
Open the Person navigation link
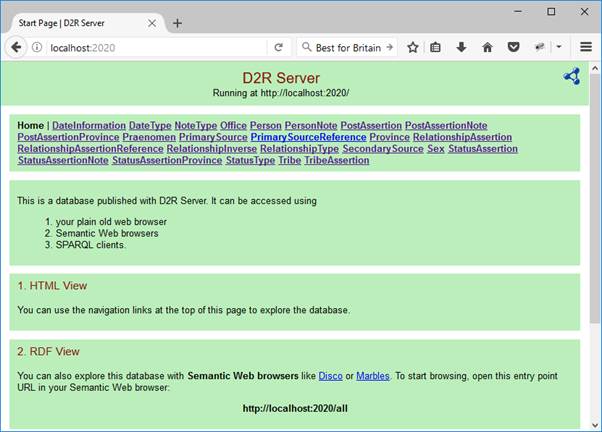tap(265, 125)
